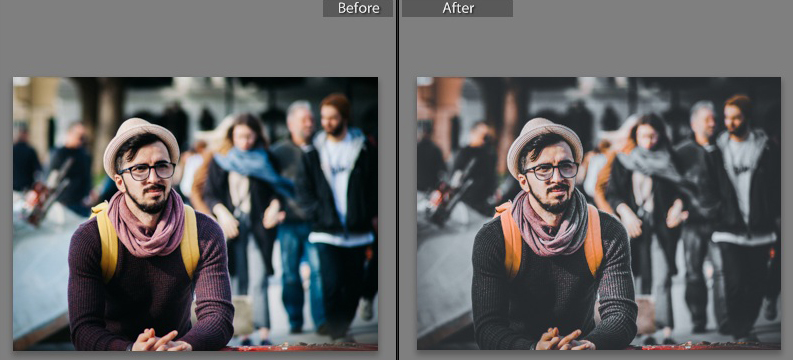The height and width of the screenshot is (360, 793).
Task: Select the After photo preview
Action: pyautogui.click(x=598, y=213)
